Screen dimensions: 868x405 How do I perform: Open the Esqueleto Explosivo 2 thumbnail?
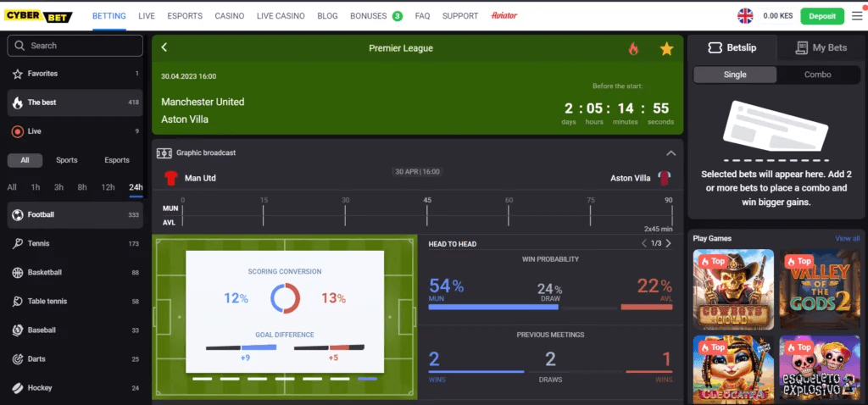[820, 369]
